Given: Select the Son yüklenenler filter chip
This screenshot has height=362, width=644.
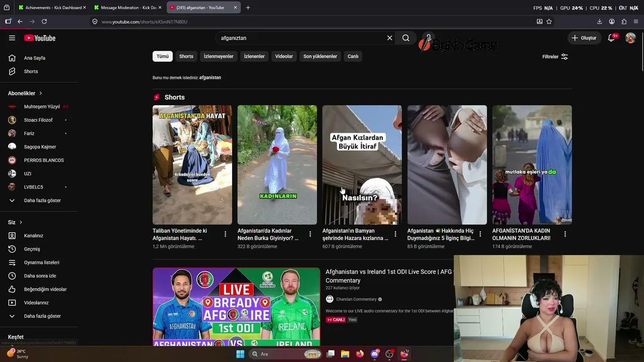Looking at the screenshot, I should (320, 56).
